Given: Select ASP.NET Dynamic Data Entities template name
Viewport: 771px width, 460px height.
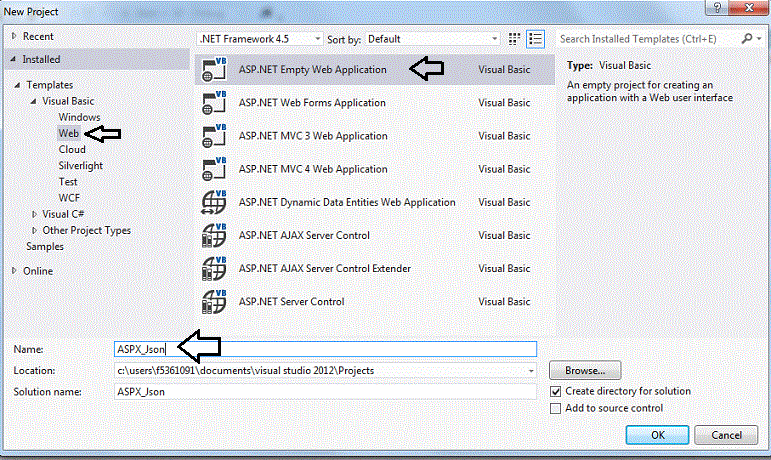Looking at the screenshot, I should [347, 202].
